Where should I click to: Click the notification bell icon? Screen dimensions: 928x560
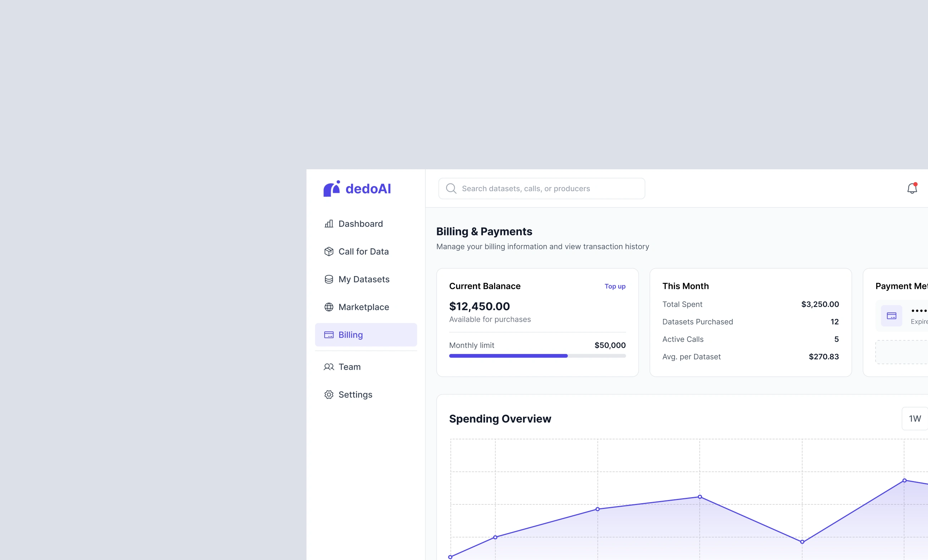tap(912, 188)
